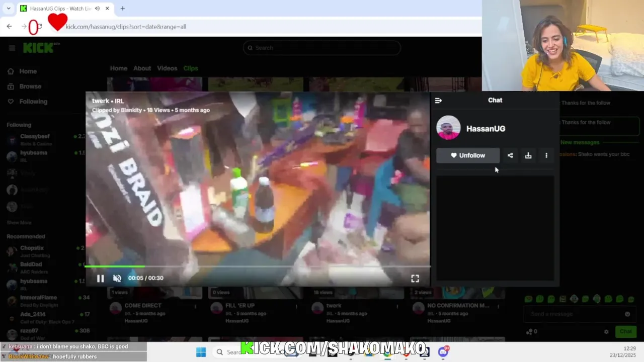The width and height of the screenshot is (644, 362).
Task: Open options for the FILL 'ER UP clip
Action: point(296,306)
